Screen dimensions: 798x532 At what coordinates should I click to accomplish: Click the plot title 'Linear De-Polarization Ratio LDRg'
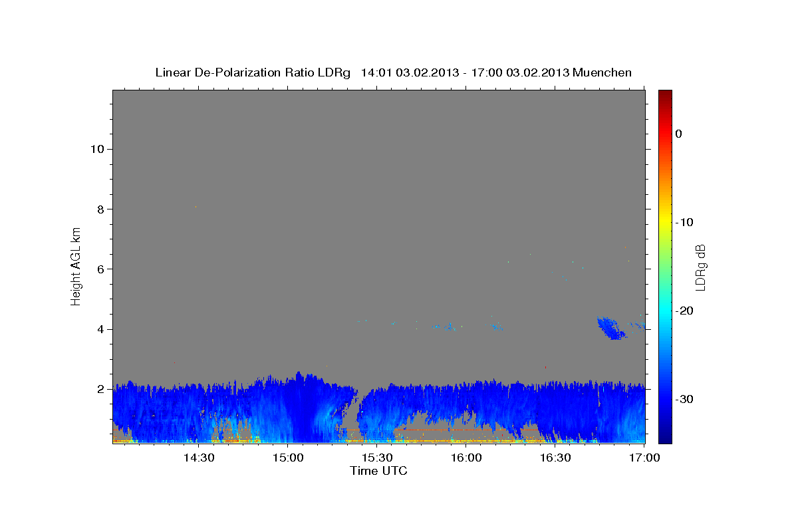point(253,72)
